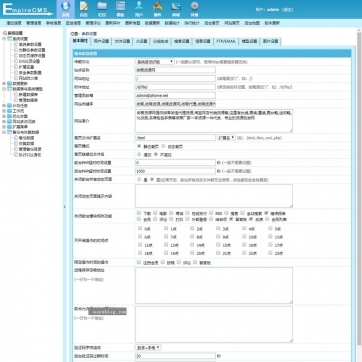Open the Plugins section icon
The height and width of the screenshot is (362, 362).
(157, 9)
